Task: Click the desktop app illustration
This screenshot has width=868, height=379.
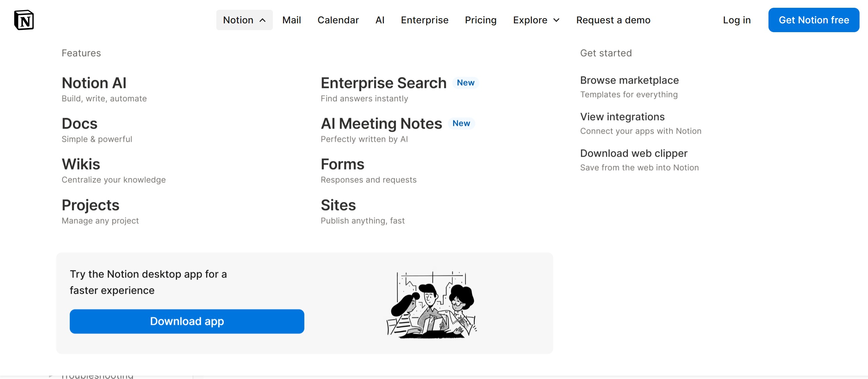Action: click(x=432, y=304)
